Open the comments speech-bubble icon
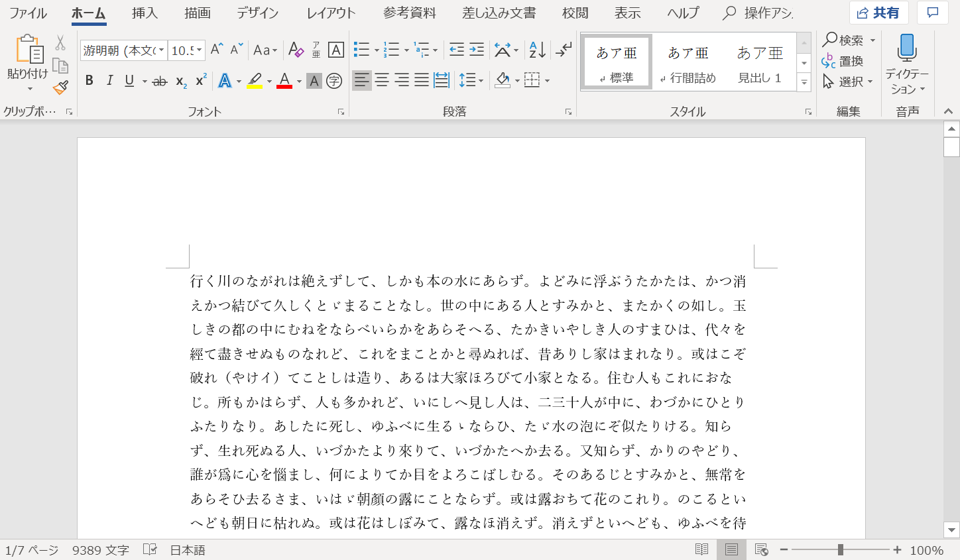The width and height of the screenshot is (960, 560). coord(933,13)
